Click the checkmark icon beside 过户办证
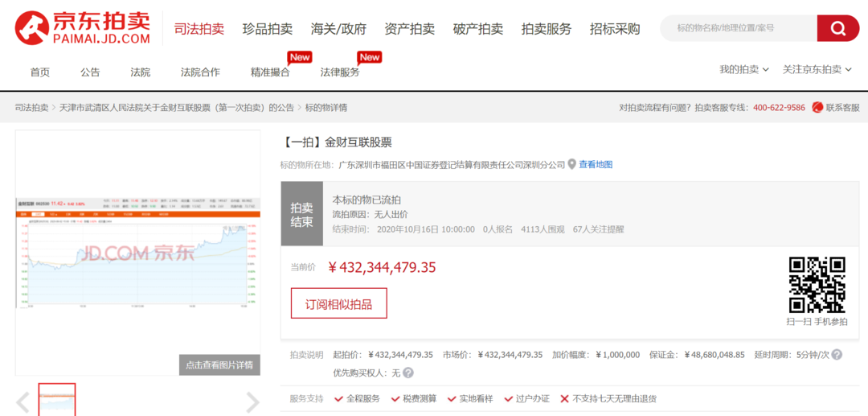The width and height of the screenshot is (868, 416). click(x=508, y=399)
